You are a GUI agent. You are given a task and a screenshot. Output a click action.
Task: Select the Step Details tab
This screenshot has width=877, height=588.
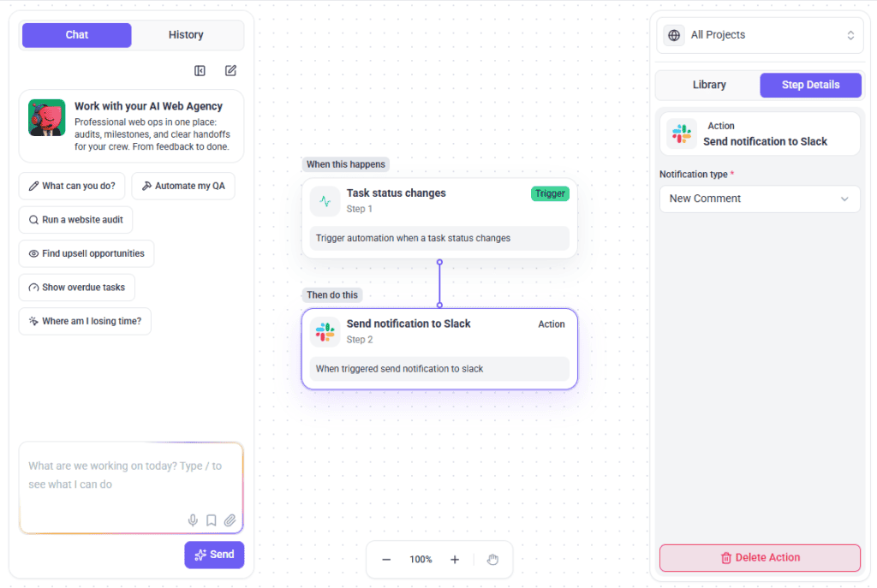(x=810, y=85)
